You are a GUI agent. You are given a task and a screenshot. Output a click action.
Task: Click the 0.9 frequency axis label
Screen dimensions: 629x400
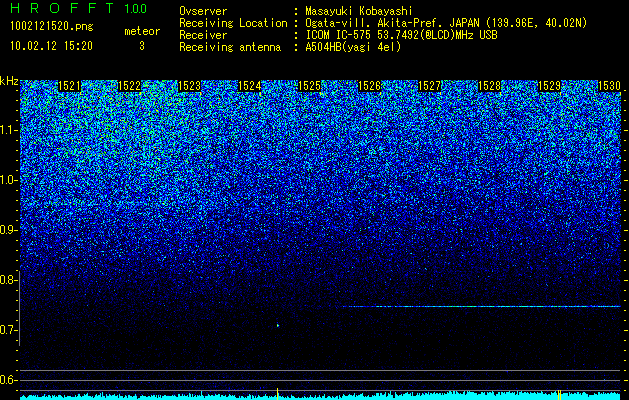[x=8, y=230]
